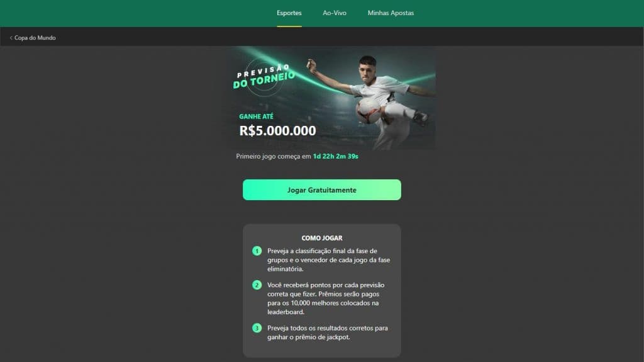Click the step 1 number badge
The width and height of the screenshot is (644, 362).
tap(257, 251)
